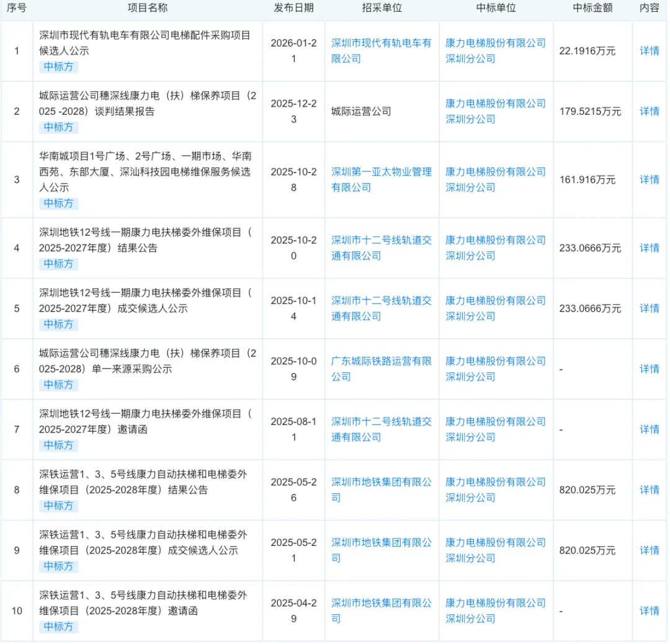Click the 中标单位 column header
Screen dimensions: 670x644
click(x=496, y=7)
